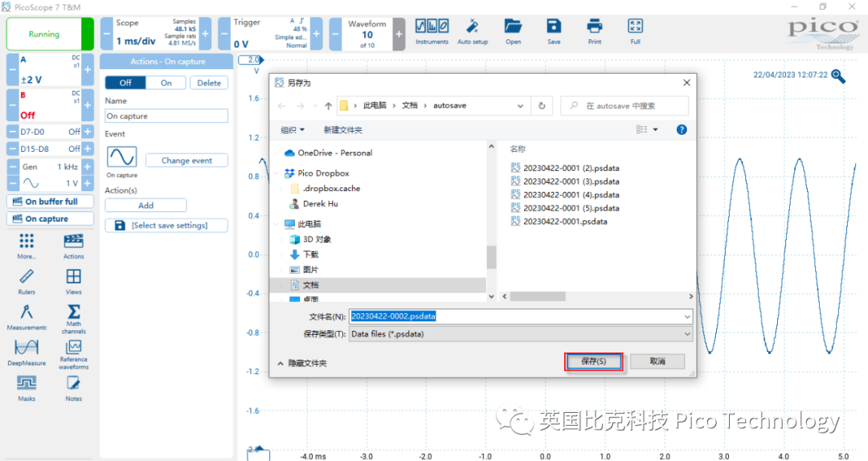Open the Views layout icon
The width and height of the screenshot is (868, 461).
pyautogui.click(x=74, y=276)
